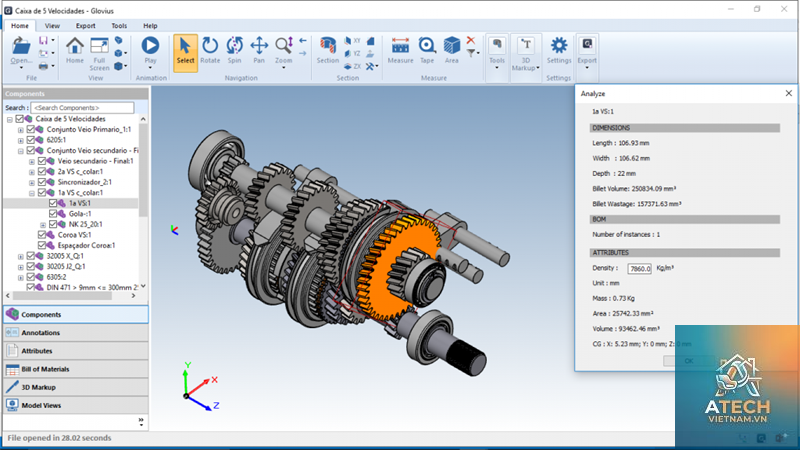The width and height of the screenshot is (800, 450).
Task: Click the sidebar overflow chevron at bottom
Action: point(141,421)
